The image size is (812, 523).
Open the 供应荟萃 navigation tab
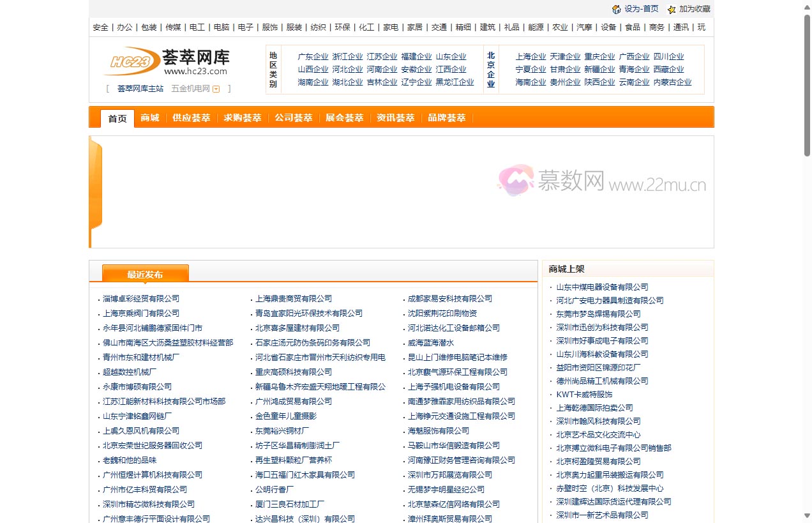(x=191, y=118)
